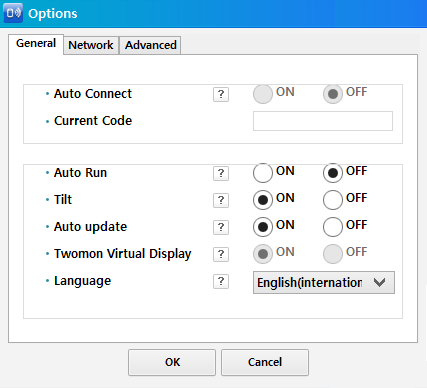Viewport: 427px width, 388px height.
Task: Click the OK button
Action: (x=172, y=362)
